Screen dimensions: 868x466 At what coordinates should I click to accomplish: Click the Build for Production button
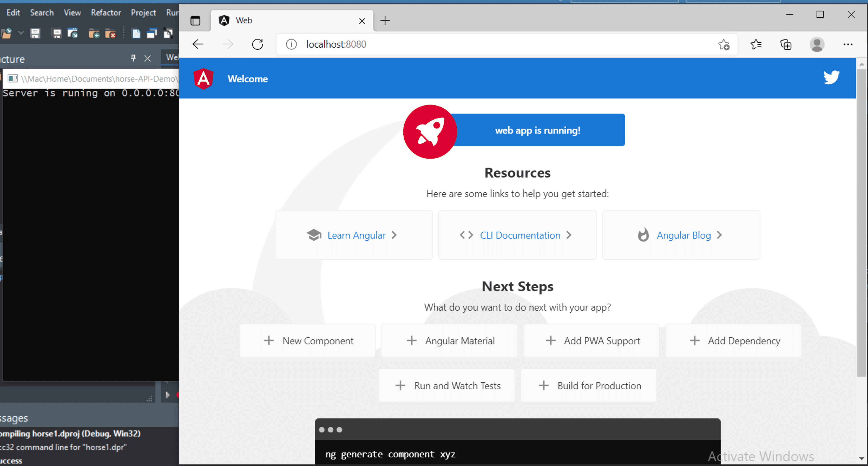(x=589, y=385)
